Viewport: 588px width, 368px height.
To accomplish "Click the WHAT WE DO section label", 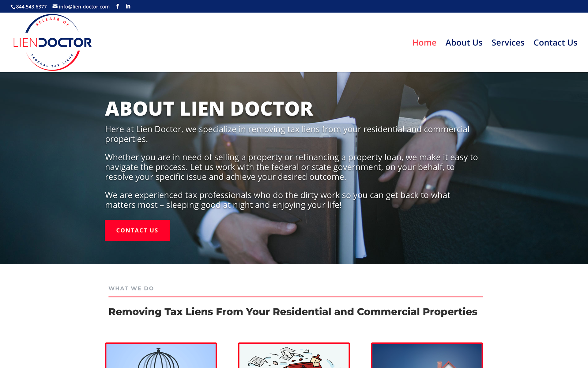I will pos(131,288).
